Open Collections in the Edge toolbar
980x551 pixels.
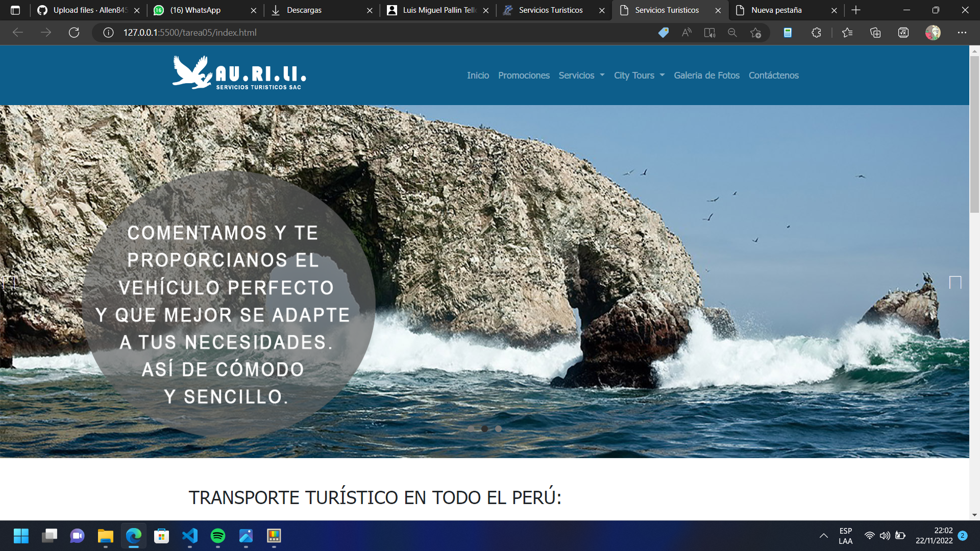[875, 33]
